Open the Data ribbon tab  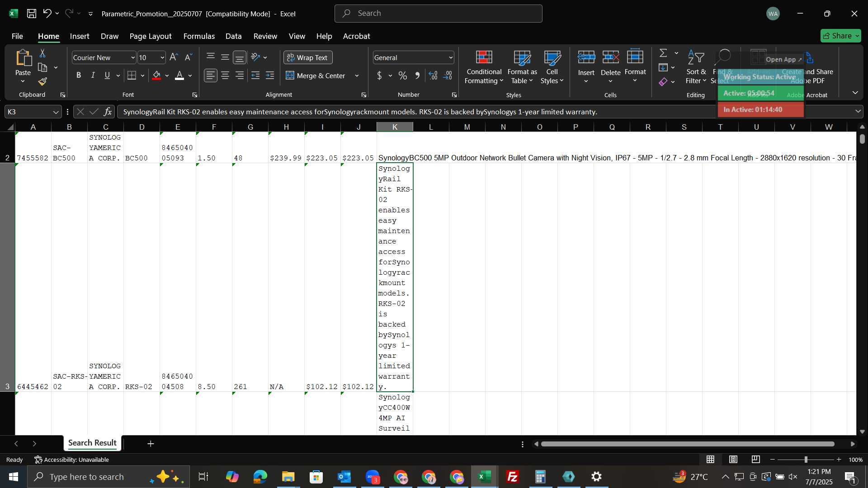click(233, 36)
